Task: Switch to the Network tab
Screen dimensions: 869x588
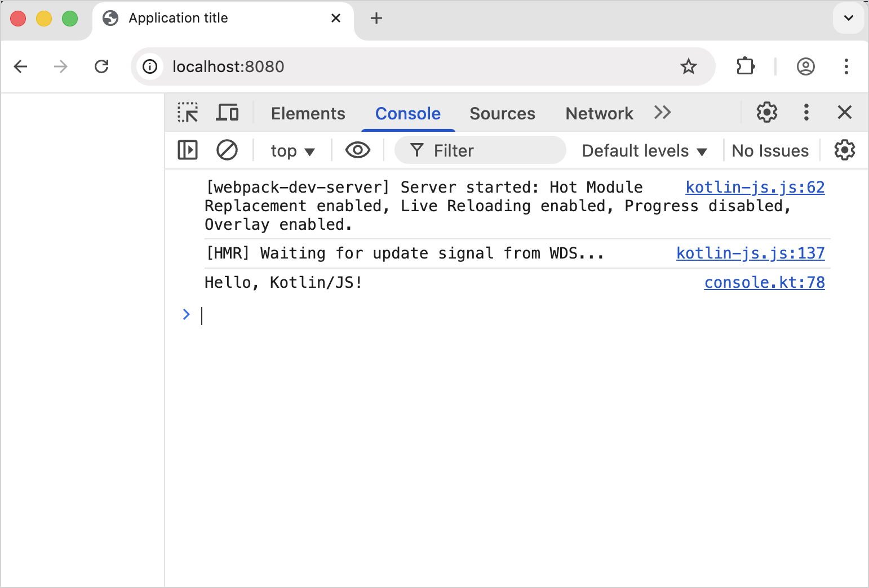Action: [599, 113]
